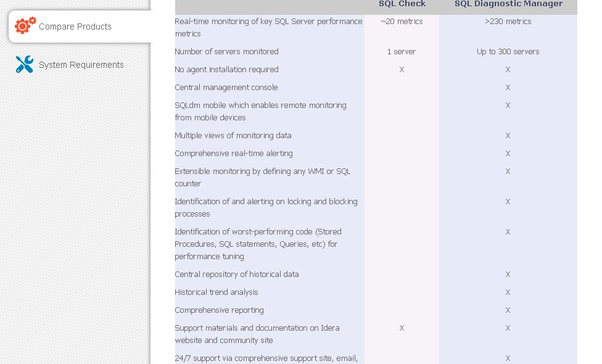The width and height of the screenshot is (602, 364).
Task: Click SQL Check X for Support materials row
Action: [402, 328]
